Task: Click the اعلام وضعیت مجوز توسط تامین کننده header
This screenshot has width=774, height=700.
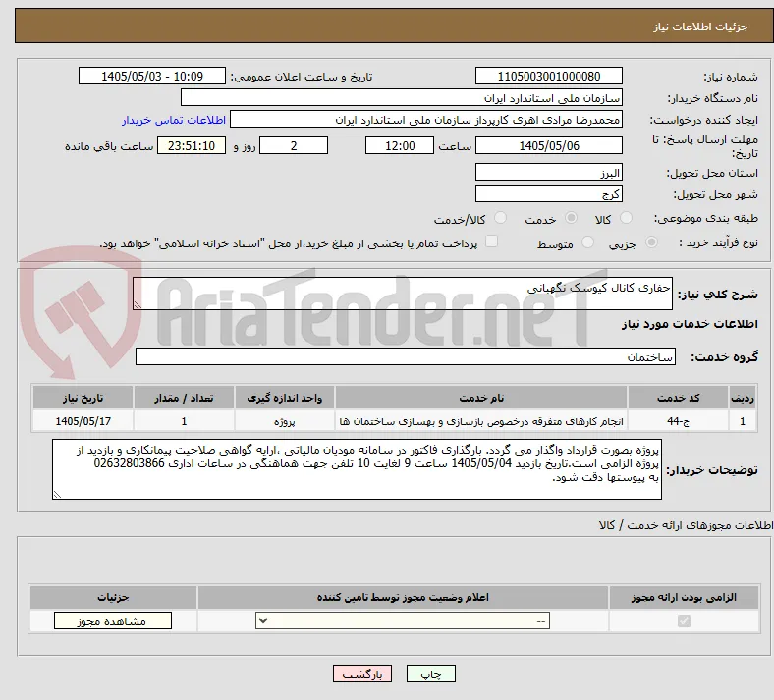Action: 403,597
